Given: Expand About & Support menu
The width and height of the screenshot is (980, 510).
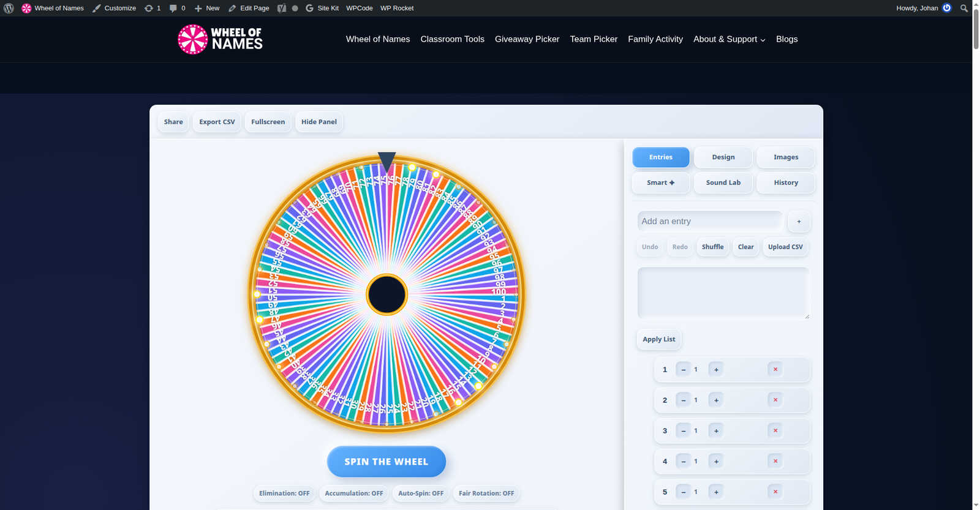Looking at the screenshot, I should tap(729, 39).
